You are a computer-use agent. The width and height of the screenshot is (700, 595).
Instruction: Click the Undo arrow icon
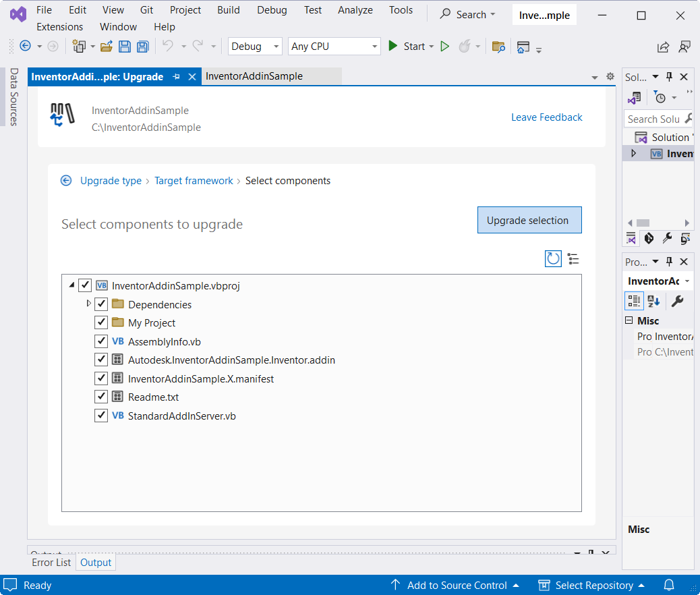(x=168, y=46)
